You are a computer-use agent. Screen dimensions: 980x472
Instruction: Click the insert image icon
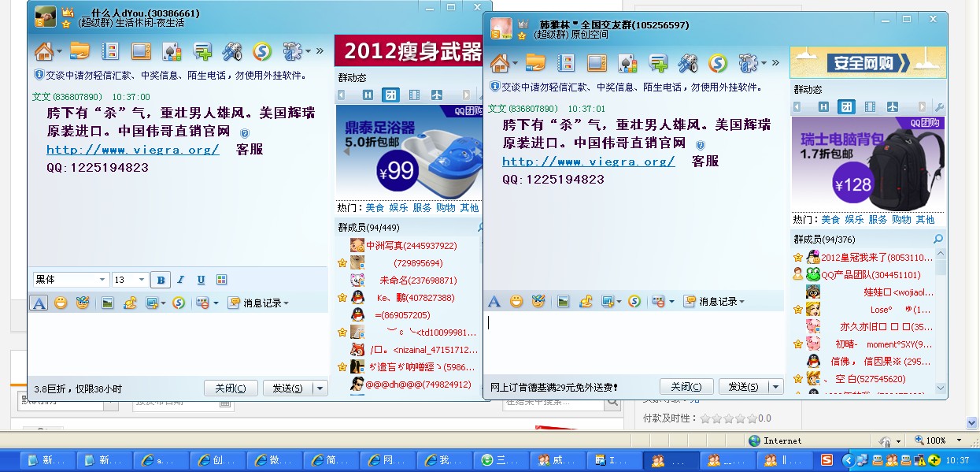[106, 303]
